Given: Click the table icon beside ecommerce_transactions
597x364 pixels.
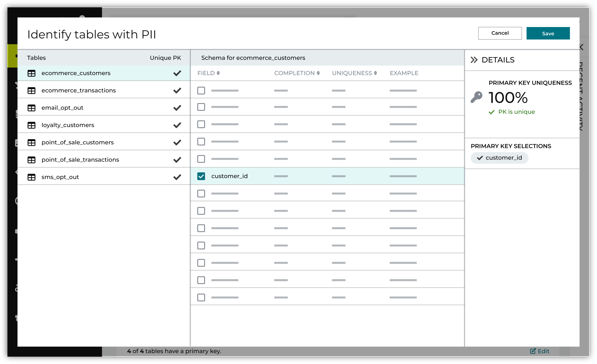Looking at the screenshot, I should click(32, 91).
